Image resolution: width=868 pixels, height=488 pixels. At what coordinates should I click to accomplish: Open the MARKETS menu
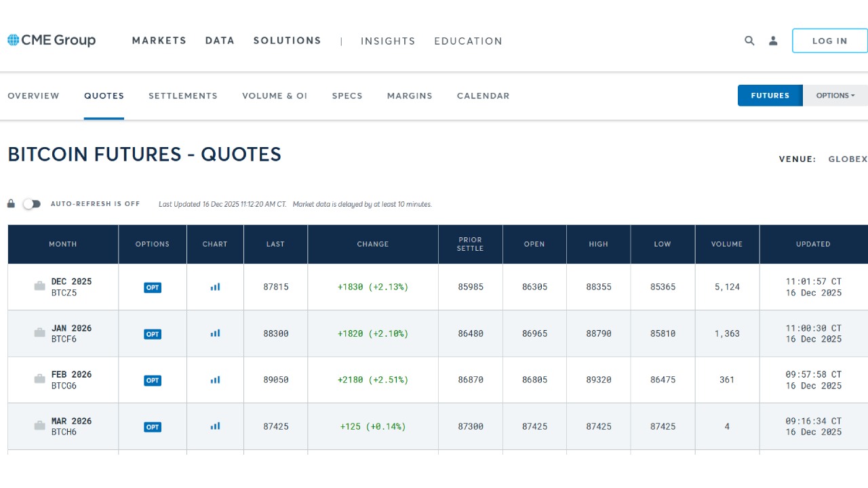click(x=159, y=41)
